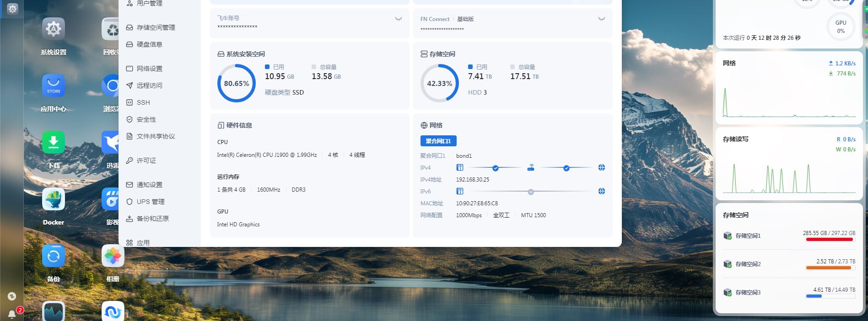Screen dimensions: 868x321
Task: Click the system install space 80.65% ring
Action: pyautogui.click(x=237, y=83)
